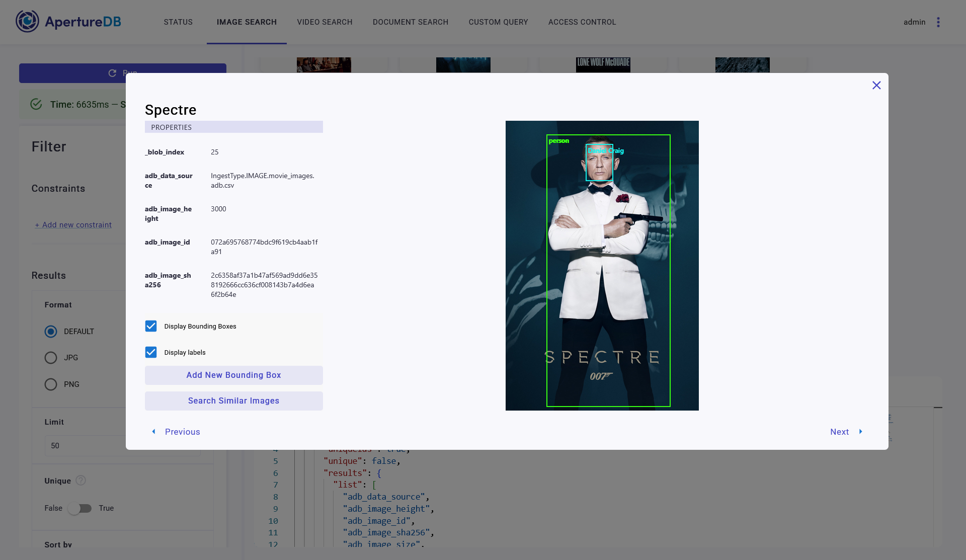Image resolution: width=966 pixels, height=560 pixels.
Task: Switch to VIDEO SEARCH tab
Action: click(325, 22)
